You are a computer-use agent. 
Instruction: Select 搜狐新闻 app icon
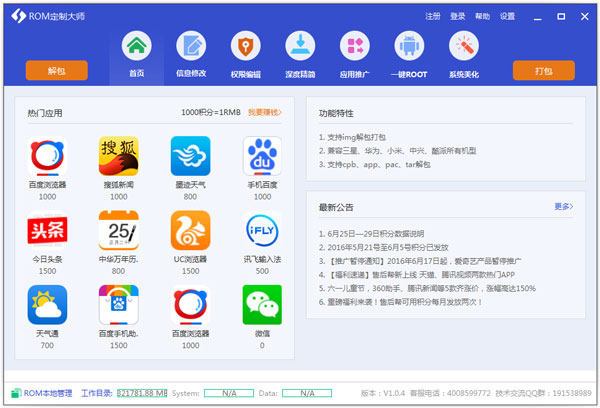[119, 156]
